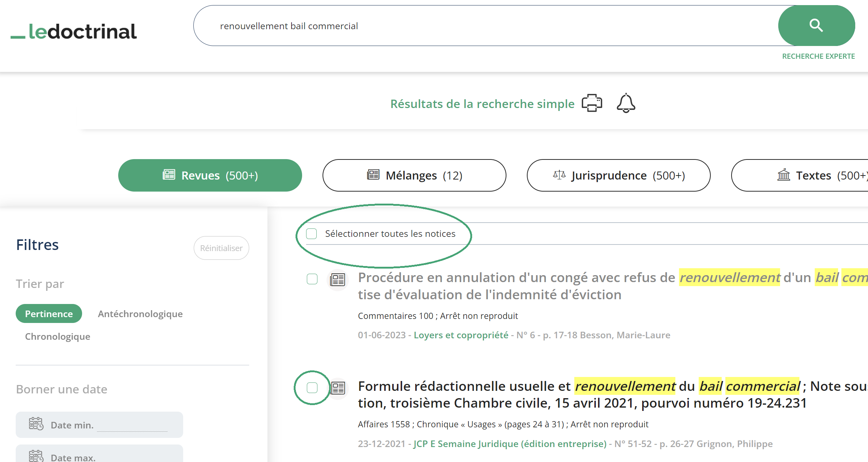Screen dimensions: 868x462
Task: Click the document icon beside first result
Action: (337, 280)
